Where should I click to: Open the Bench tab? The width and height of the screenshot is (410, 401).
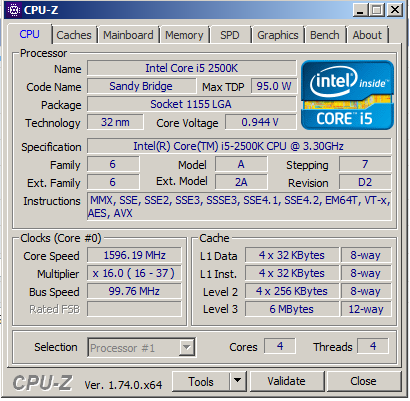point(325,35)
